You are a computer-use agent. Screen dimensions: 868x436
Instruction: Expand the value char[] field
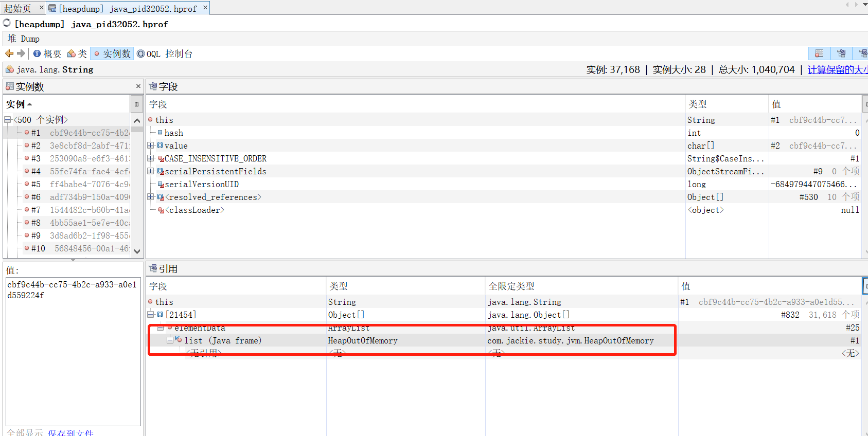(x=151, y=146)
